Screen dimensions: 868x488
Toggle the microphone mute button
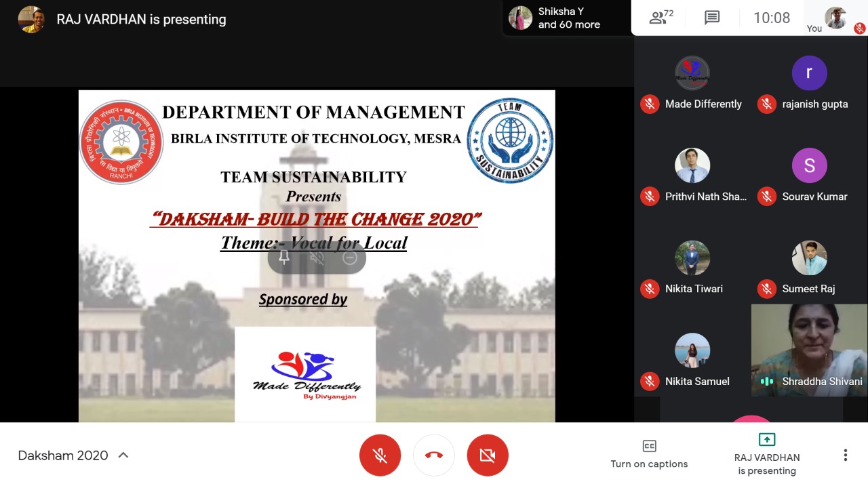coord(380,455)
